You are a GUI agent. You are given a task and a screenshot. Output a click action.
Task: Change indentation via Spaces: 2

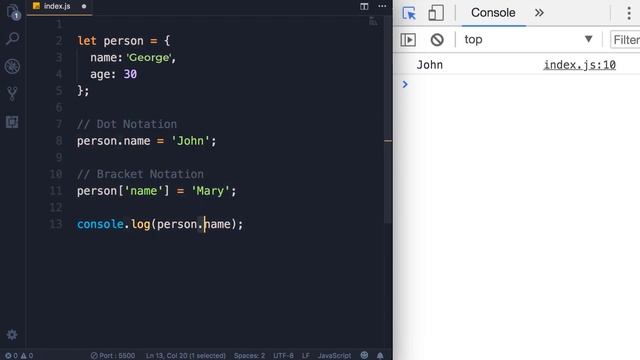[x=249, y=356]
